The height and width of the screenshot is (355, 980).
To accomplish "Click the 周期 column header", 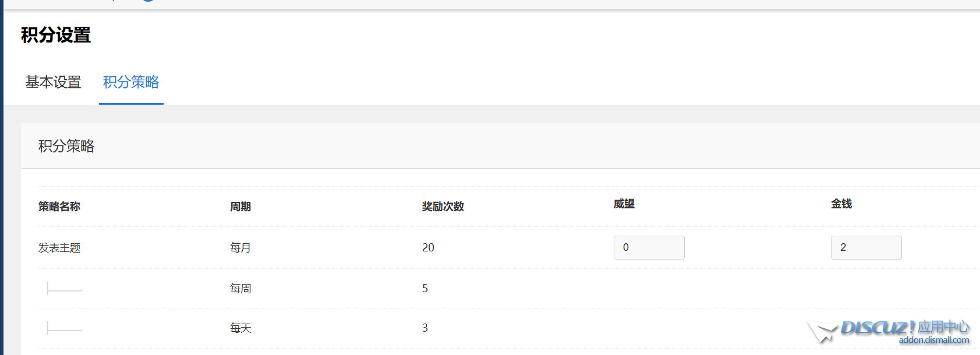I will [240, 207].
